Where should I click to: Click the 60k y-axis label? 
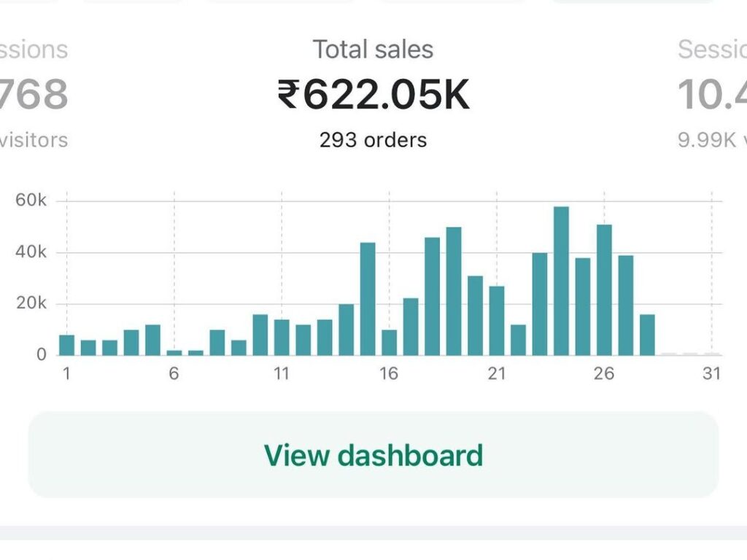tap(31, 201)
